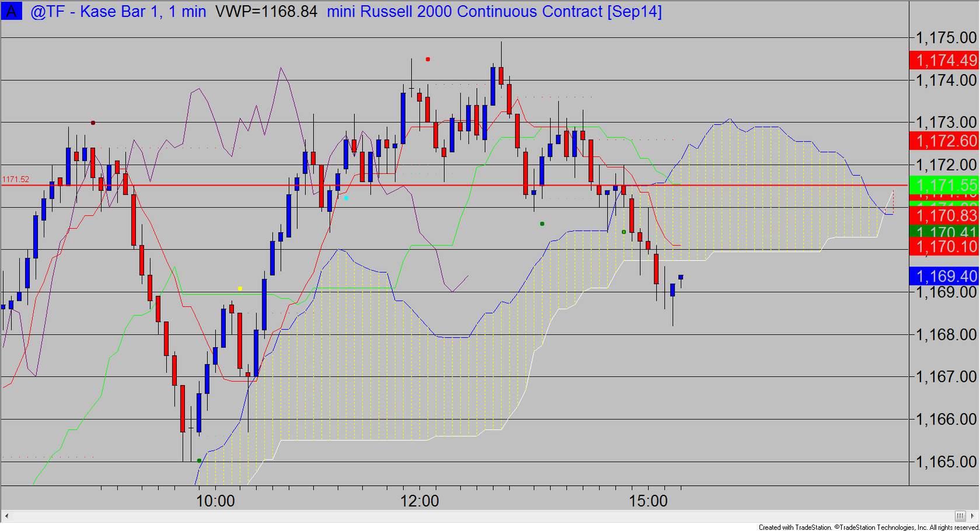980x531 pixels.
Task: Click the 1,174.00 price axis label
Action: (x=946, y=80)
